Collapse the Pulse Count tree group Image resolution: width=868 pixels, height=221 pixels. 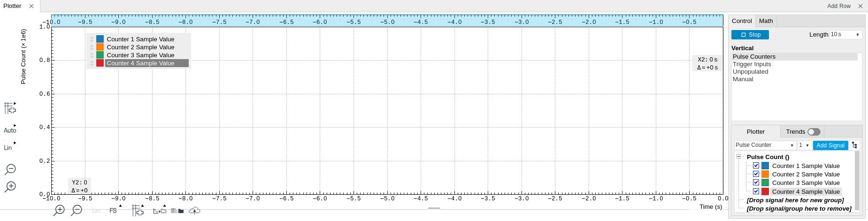click(738, 157)
